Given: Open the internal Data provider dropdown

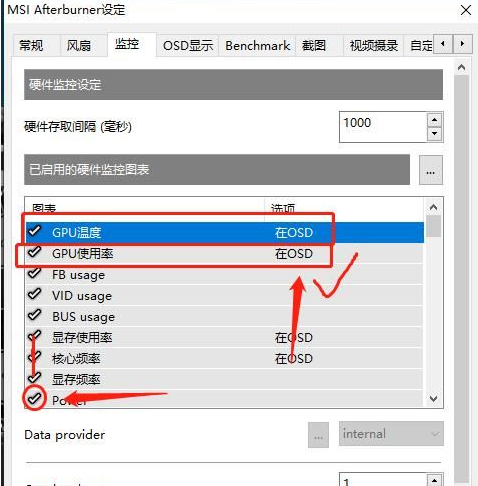Looking at the screenshot, I should coord(391,434).
